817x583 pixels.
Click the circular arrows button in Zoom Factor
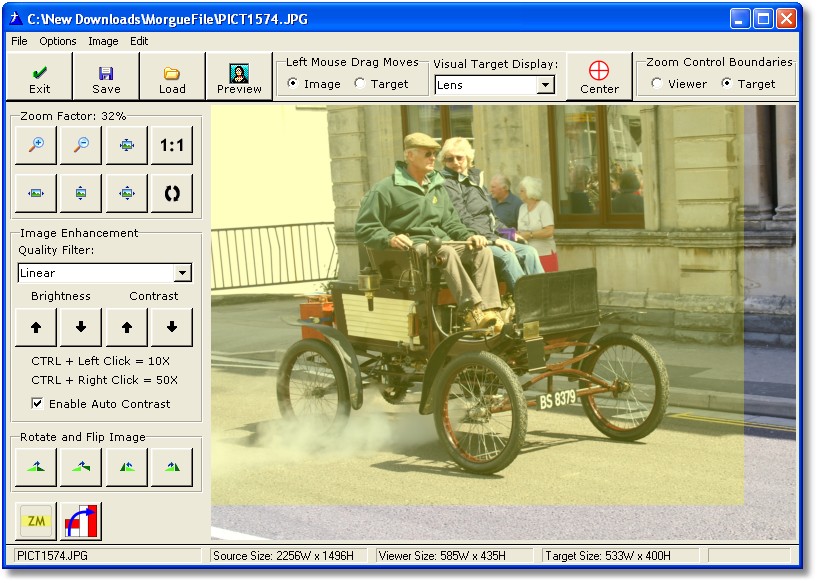(x=171, y=193)
